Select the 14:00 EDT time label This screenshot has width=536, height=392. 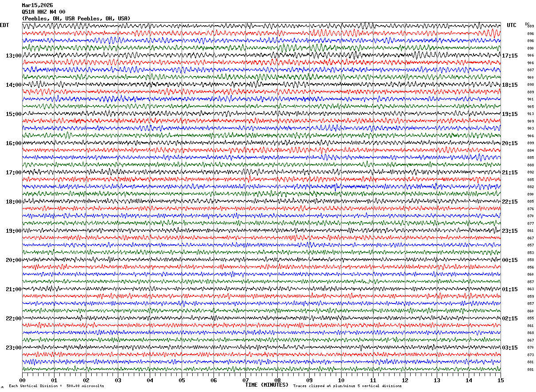click(x=13, y=85)
